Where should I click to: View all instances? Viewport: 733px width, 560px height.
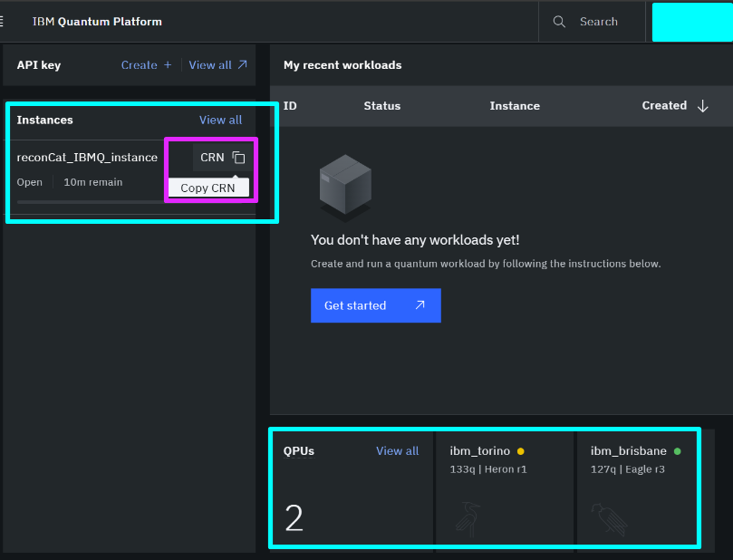click(x=221, y=121)
